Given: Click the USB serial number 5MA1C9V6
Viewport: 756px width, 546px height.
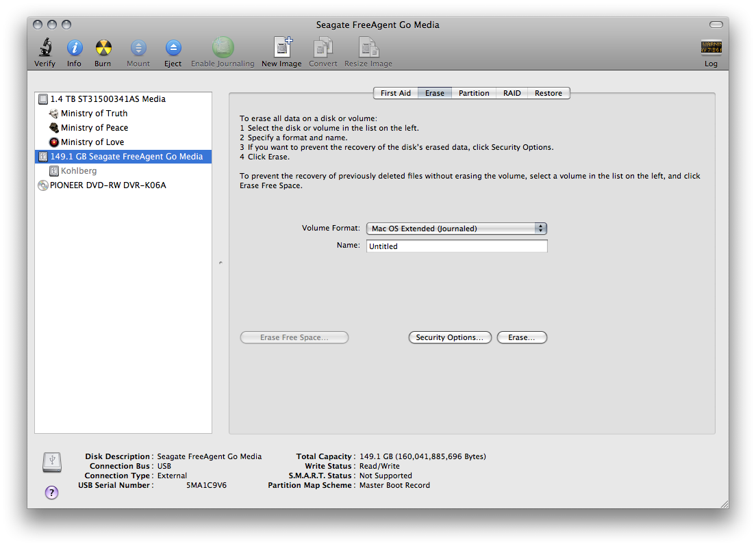Looking at the screenshot, I should coord(206,485).
